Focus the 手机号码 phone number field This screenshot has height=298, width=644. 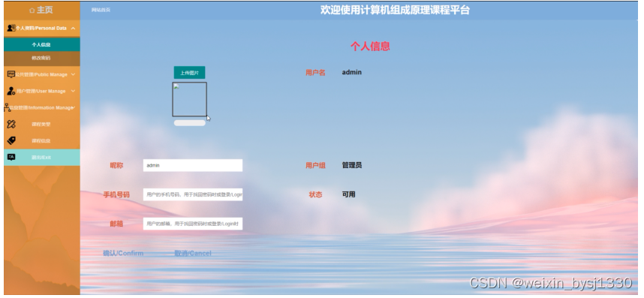point(193,194)
